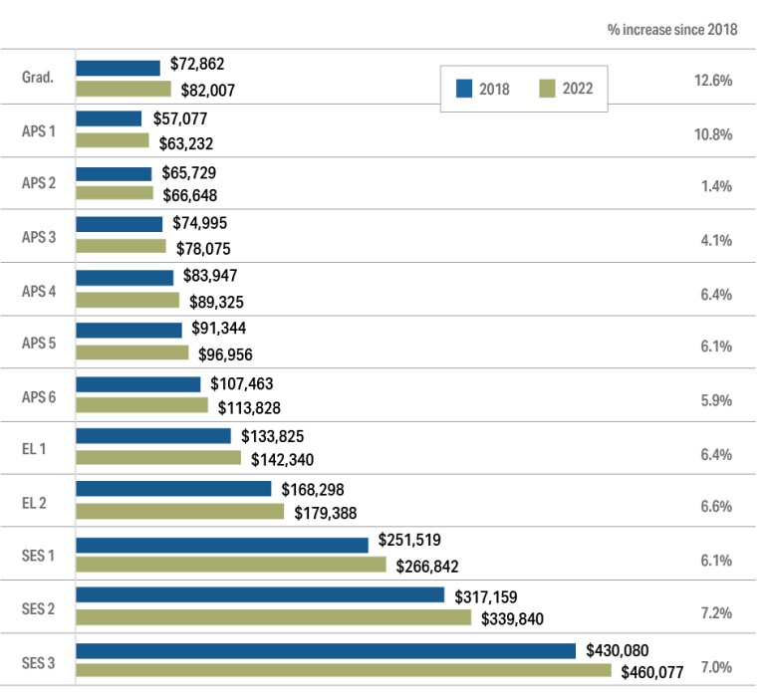Click the '$339,840' value
Viewport: 765px width, 700px height.
[x=512, y=619]
